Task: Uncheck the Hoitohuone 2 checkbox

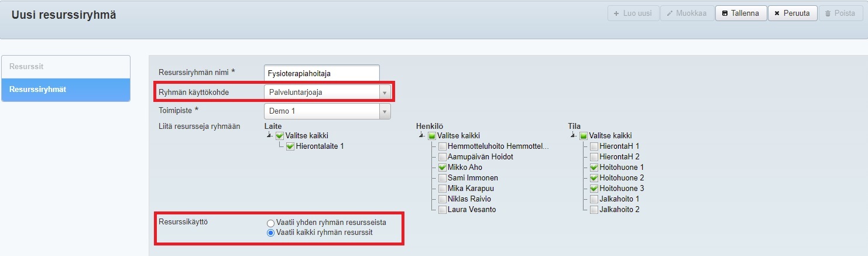Action: [594, 178]
